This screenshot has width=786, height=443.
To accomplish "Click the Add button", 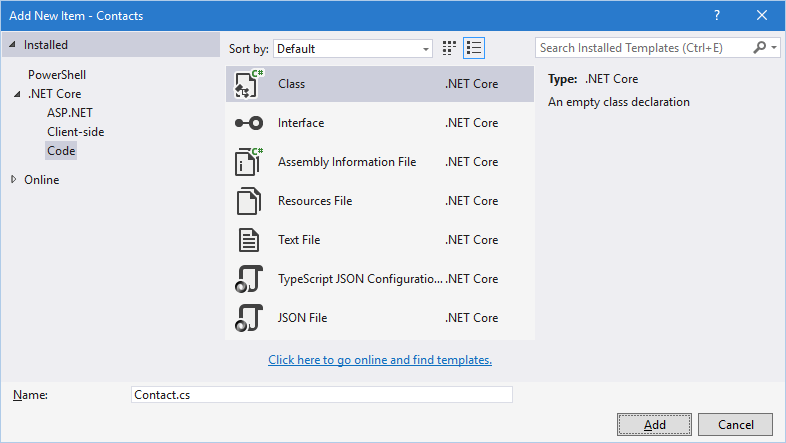I will point(654,424).
